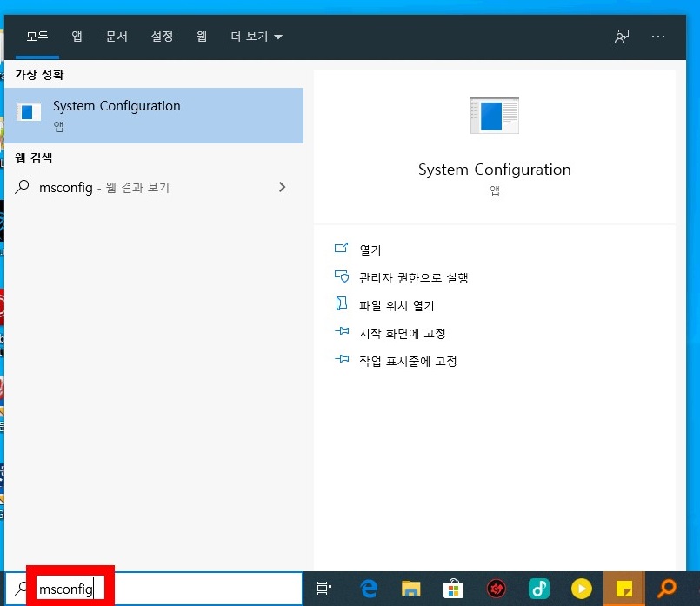Viewport: 700px width, 606px height.
Task: Click the 가장 정확 section heading
Action: click(x=39, y=75)
